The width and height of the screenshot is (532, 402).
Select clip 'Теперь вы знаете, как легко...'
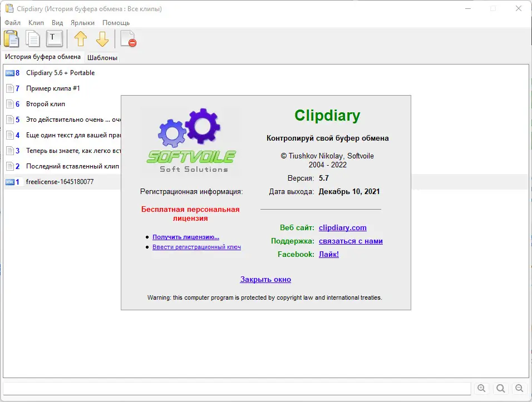pos(73,151)
